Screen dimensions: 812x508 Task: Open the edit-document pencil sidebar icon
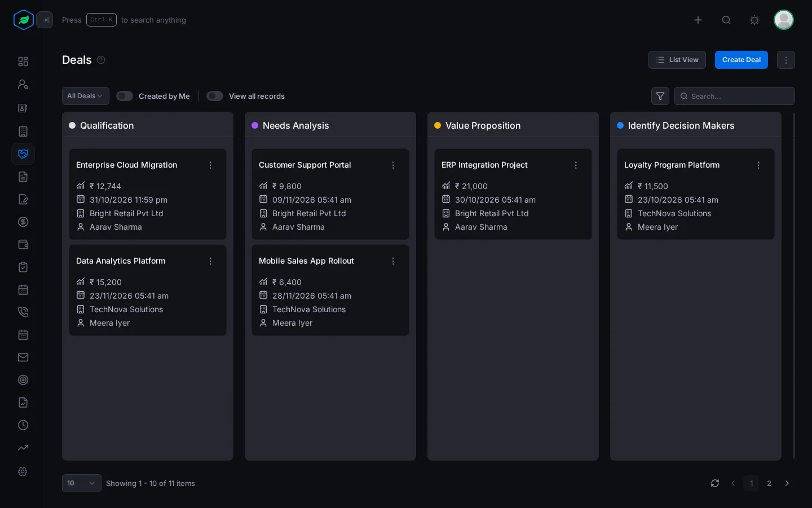23,199
